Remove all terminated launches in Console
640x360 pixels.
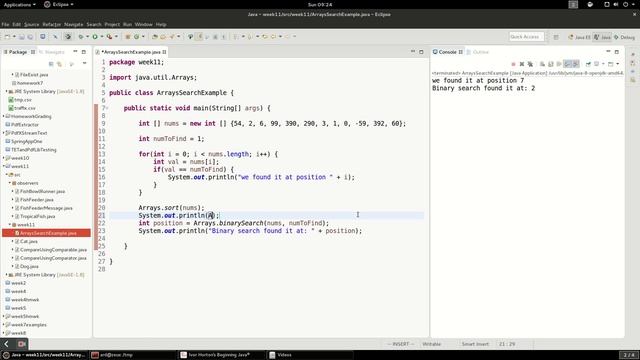(x=530, y=64)
